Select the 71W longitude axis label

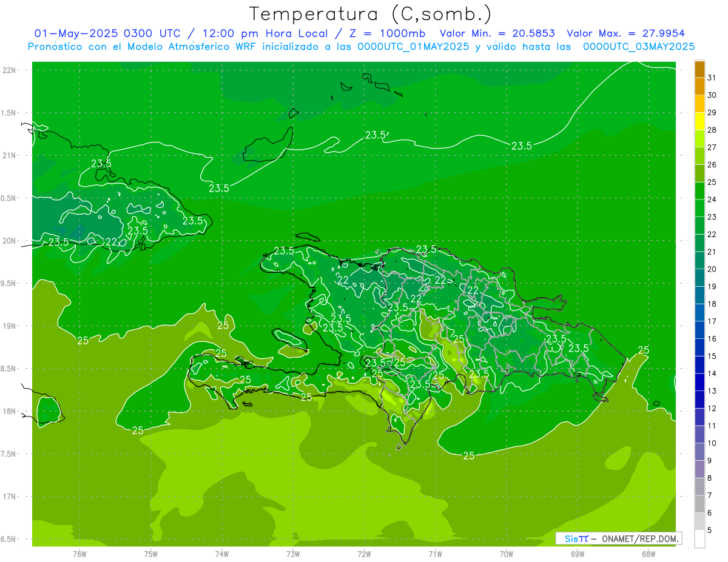point(435,554)
